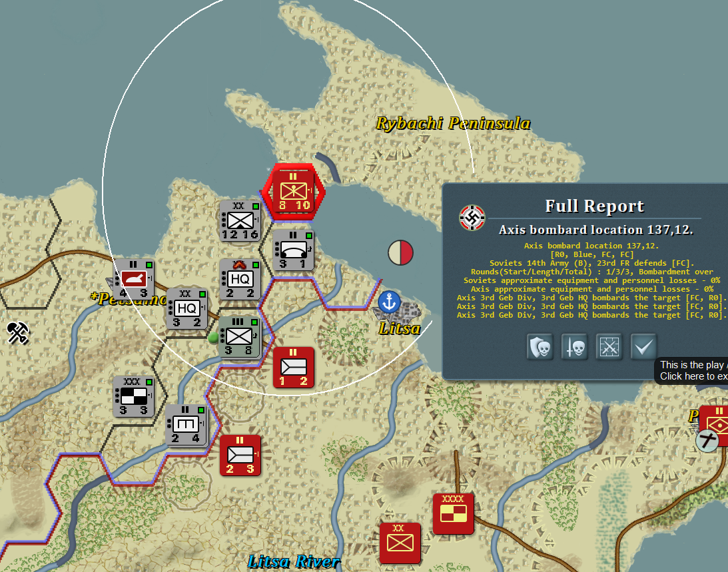Screen dimensions: 728x572
Task: Click 'Soviets approximate equipment and personnel losses' line
Action: click(x=591, y=280)
